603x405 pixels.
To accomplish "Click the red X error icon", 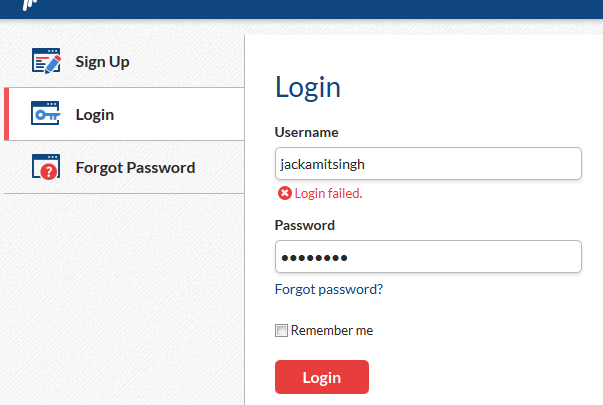I will click(285, 193).
